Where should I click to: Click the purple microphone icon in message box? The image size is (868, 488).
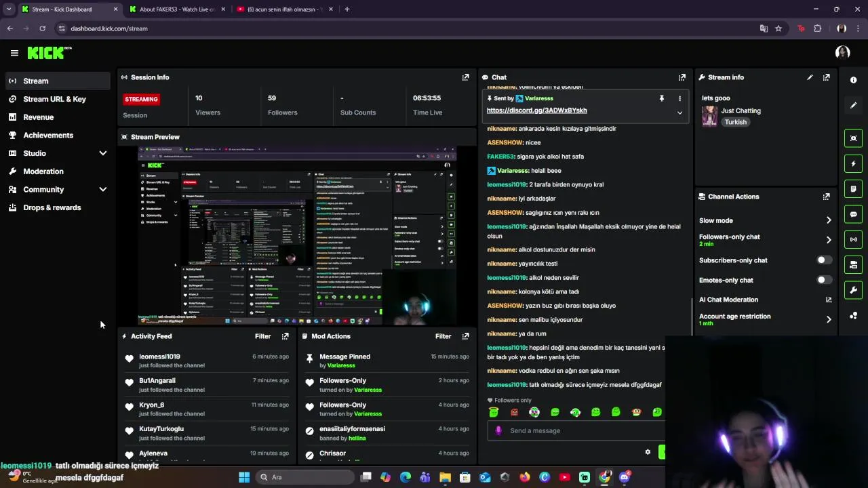click(498, 430)
